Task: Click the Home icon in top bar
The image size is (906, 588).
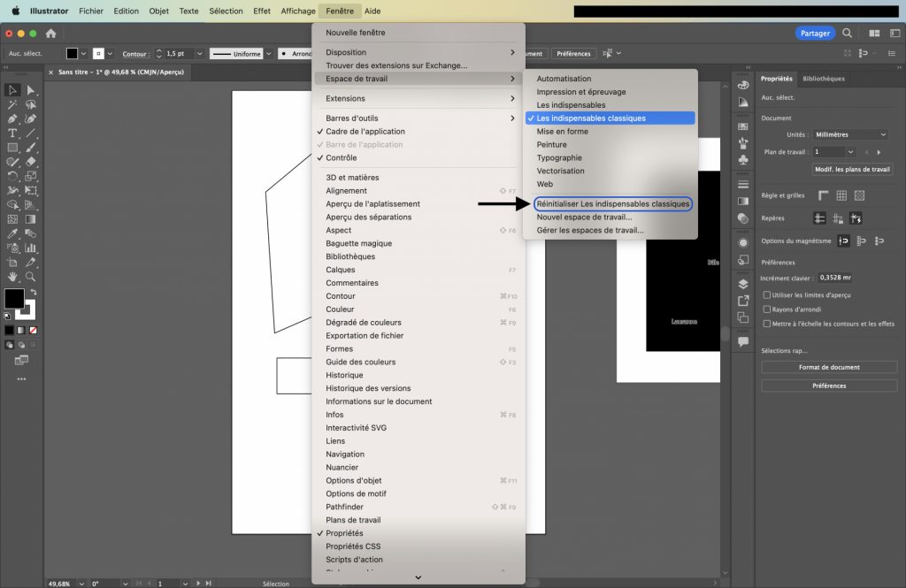Action: pyautogui.click(x=50, y=34)
